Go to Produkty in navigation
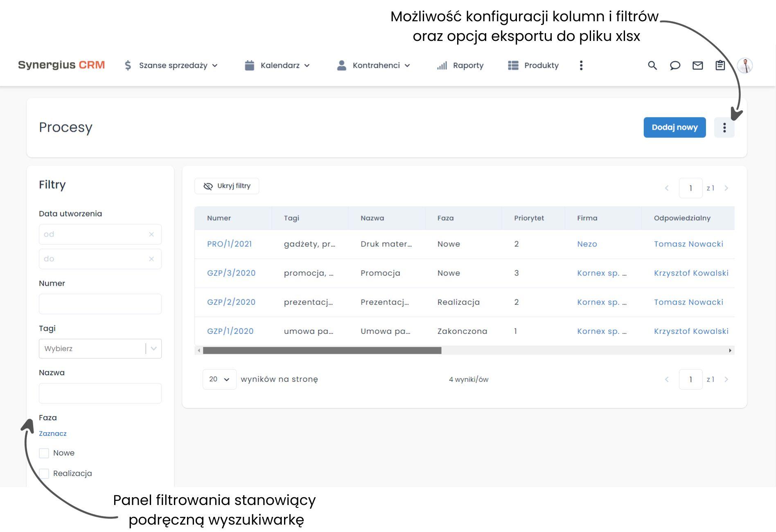776x532 pixels. (x=533, y=65)
